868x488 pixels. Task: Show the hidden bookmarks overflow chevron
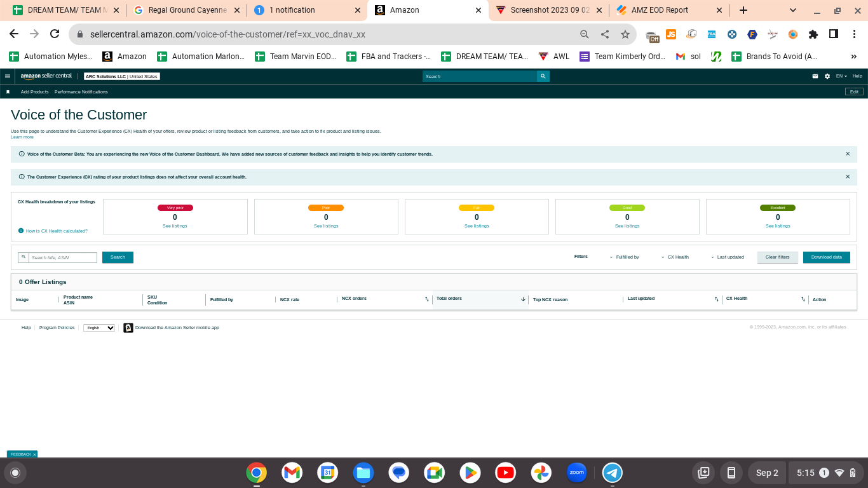853,57
